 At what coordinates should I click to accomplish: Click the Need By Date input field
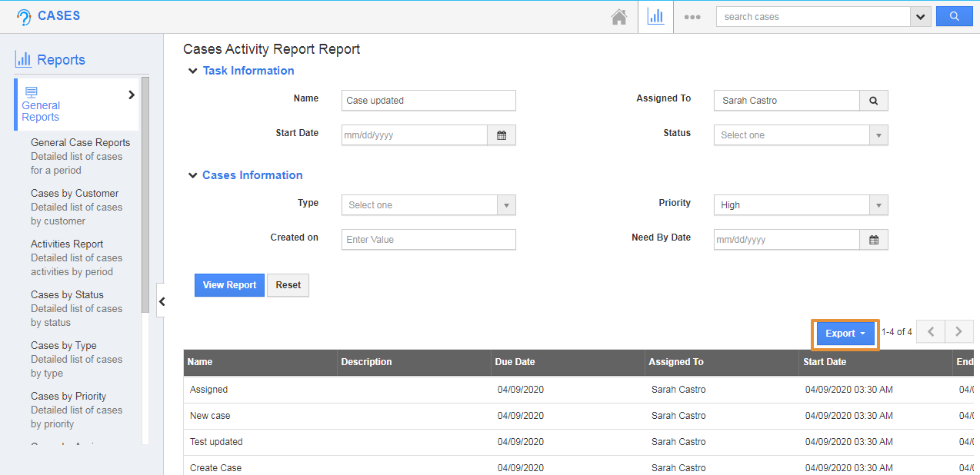pos(786,239)
